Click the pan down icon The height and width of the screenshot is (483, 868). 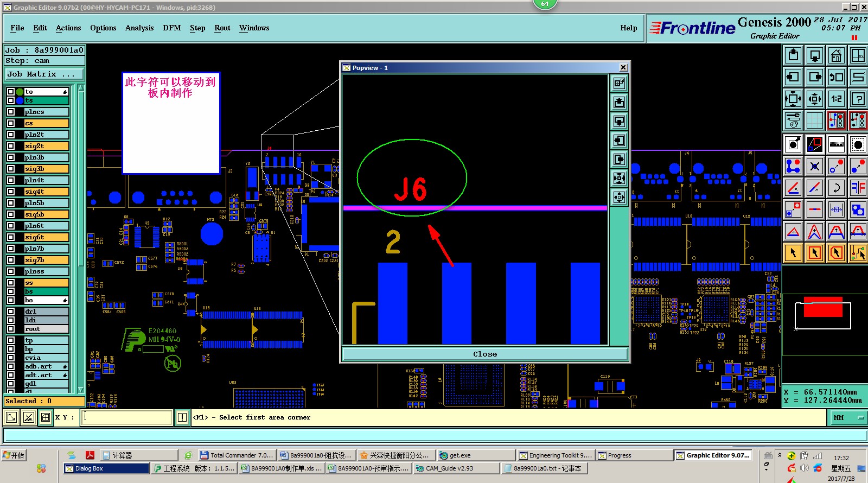point(815,55)
